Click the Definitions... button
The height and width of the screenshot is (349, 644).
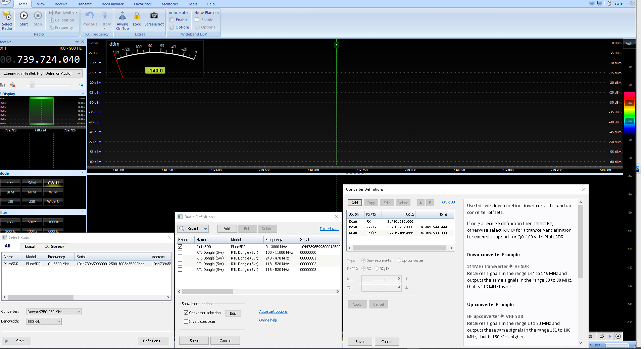(153, 341)
